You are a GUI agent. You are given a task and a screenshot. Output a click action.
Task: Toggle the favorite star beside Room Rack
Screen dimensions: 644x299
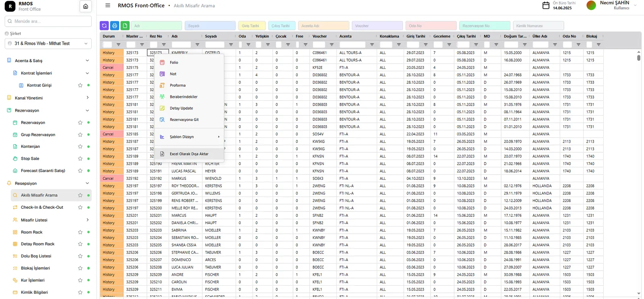coord(80,233)
